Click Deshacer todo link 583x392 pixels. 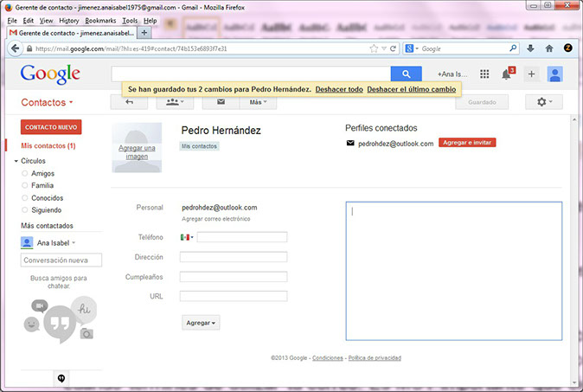coord(339,89)
